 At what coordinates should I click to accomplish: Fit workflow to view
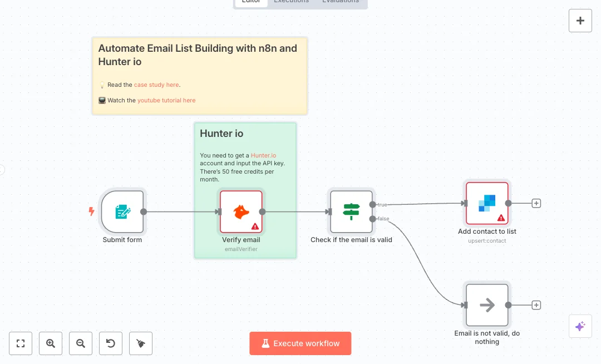coord(21,343)
